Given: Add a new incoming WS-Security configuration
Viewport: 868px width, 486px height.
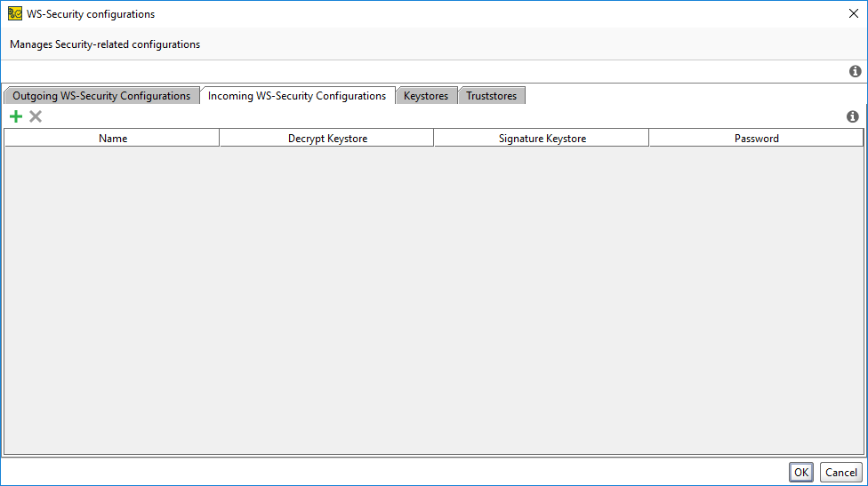Looking at the screenshot, I should point(16,116).
